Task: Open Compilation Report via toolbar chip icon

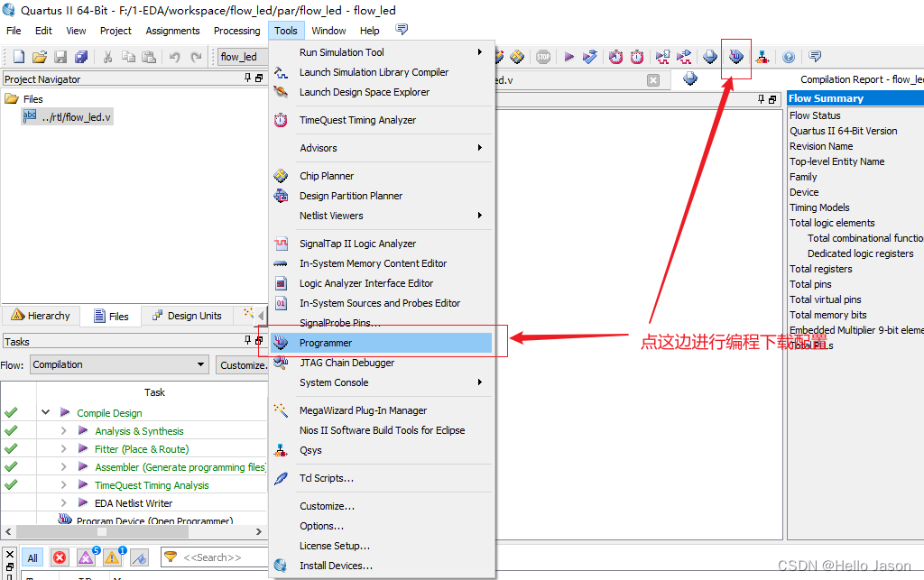Action: pyautogui.click(x=710, y=57)
